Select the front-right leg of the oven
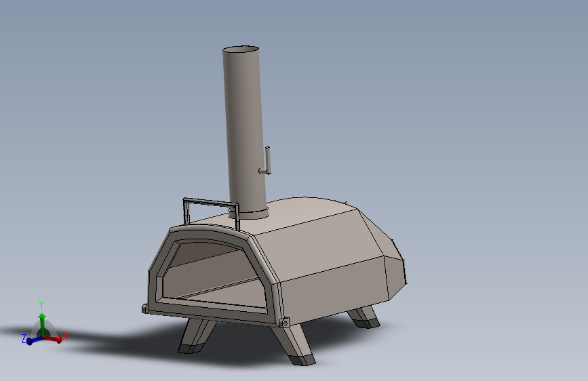 (x=293, y=344)
